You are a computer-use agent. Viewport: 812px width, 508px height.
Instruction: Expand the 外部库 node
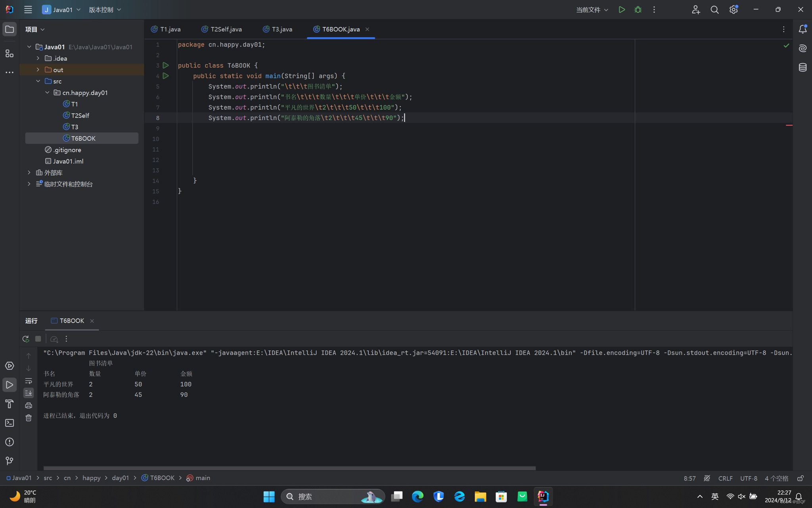tap(29, 173)
